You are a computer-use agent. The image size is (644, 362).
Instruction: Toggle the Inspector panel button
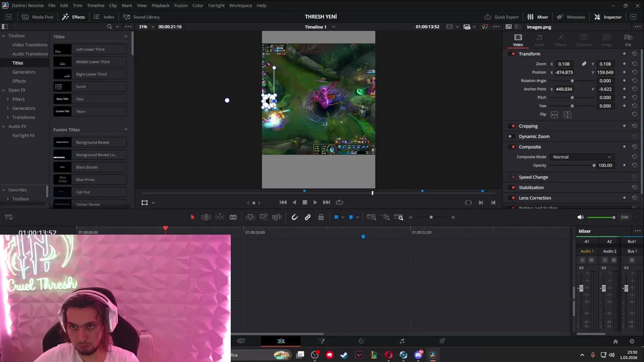click(608, 17)
